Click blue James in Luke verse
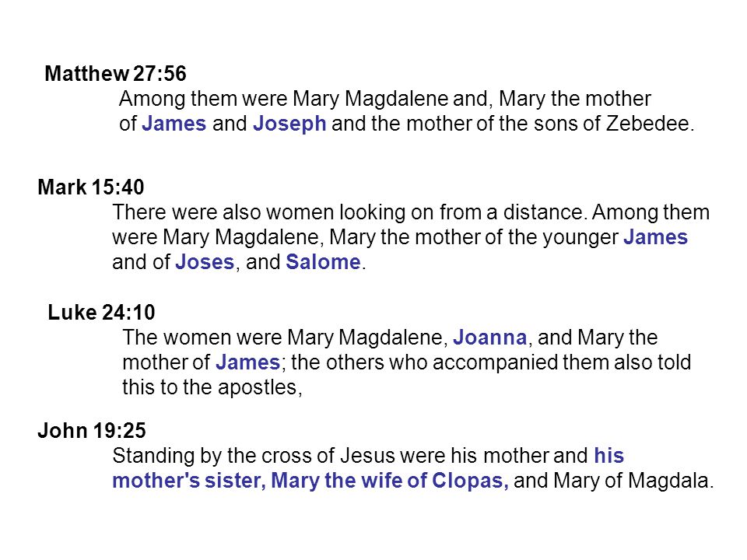The image size is (747, 560). click(x=247, y=362)
